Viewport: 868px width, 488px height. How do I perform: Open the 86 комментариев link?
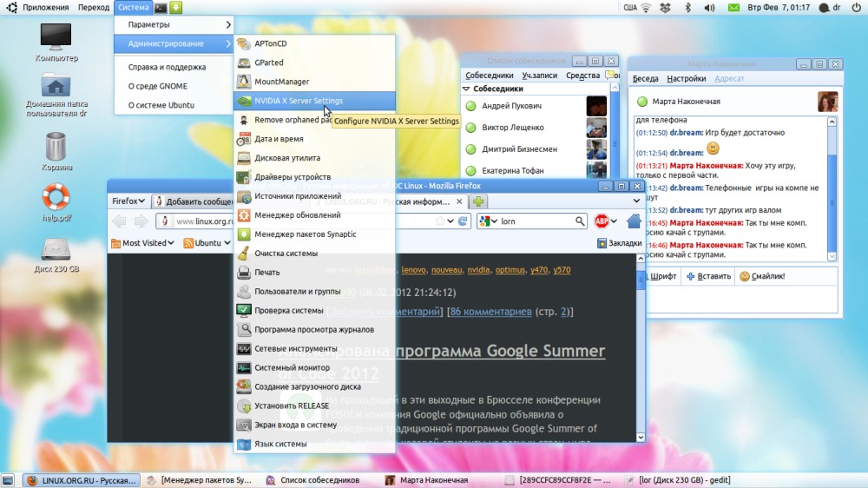tap(490, 312)
